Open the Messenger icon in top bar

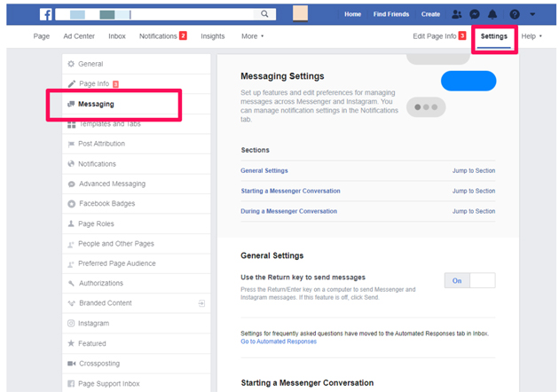coord(475,14)
